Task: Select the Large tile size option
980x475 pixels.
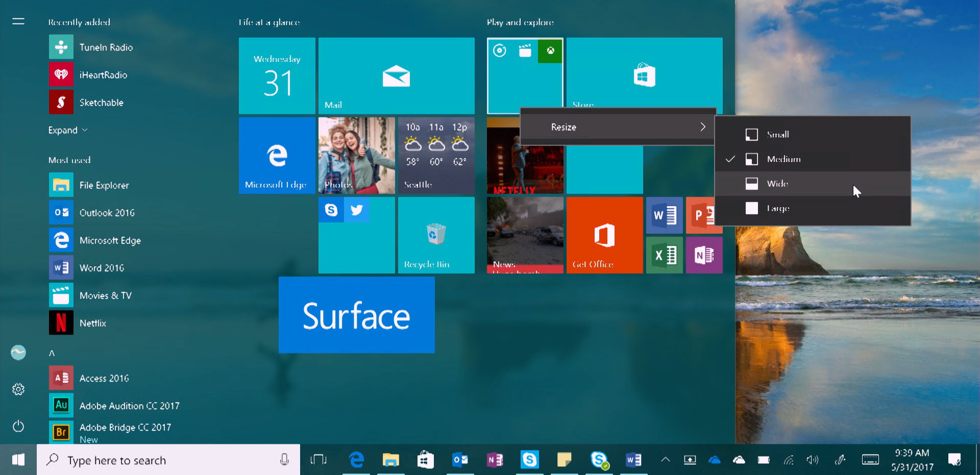Action: tap(777, 208)
